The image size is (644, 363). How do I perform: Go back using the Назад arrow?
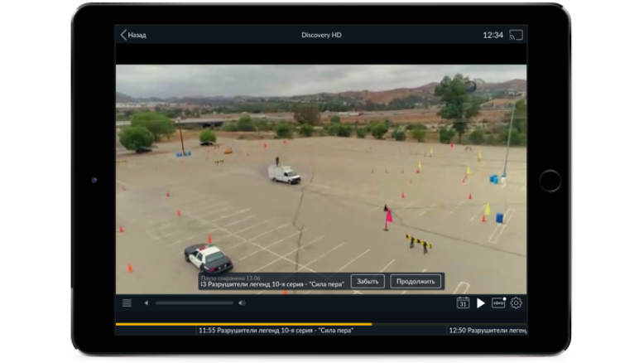(x=133, y=35)
